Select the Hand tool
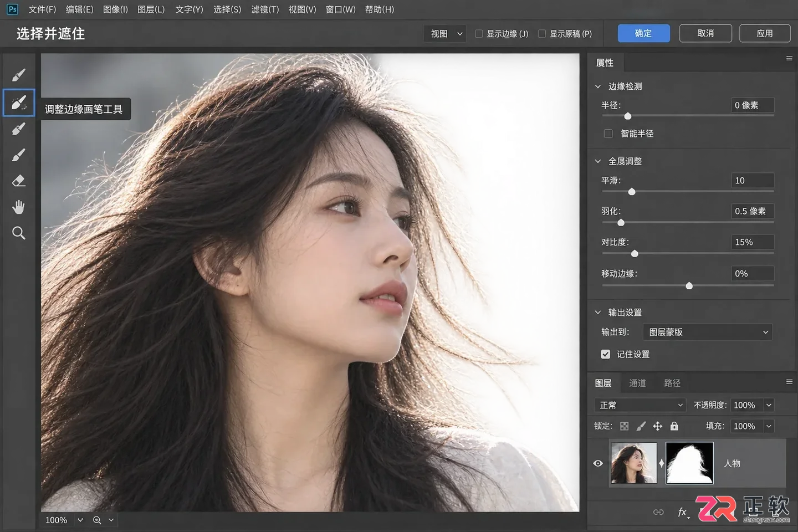Screen dimensions: 798x532 point(19,207)
